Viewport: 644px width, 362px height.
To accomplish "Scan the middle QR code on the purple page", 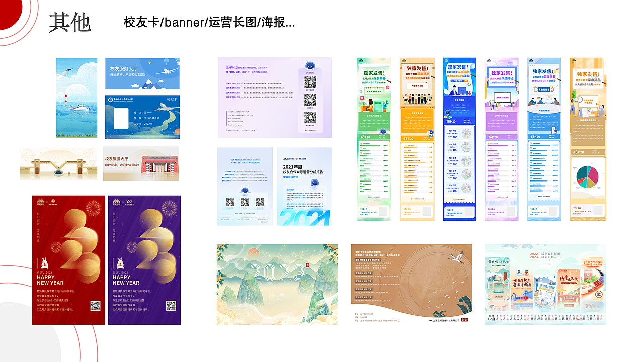I will (x=310, y=100).
